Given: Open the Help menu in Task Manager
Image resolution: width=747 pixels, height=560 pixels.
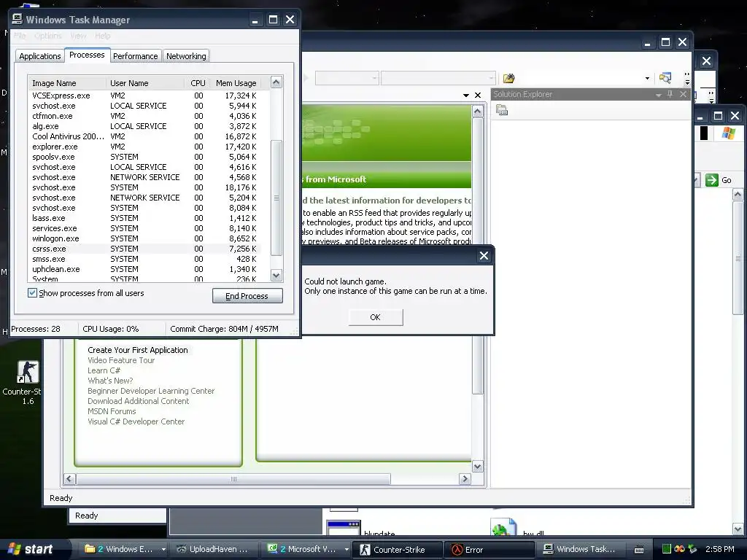Looking at the screenshot, I should pos(102,36).
